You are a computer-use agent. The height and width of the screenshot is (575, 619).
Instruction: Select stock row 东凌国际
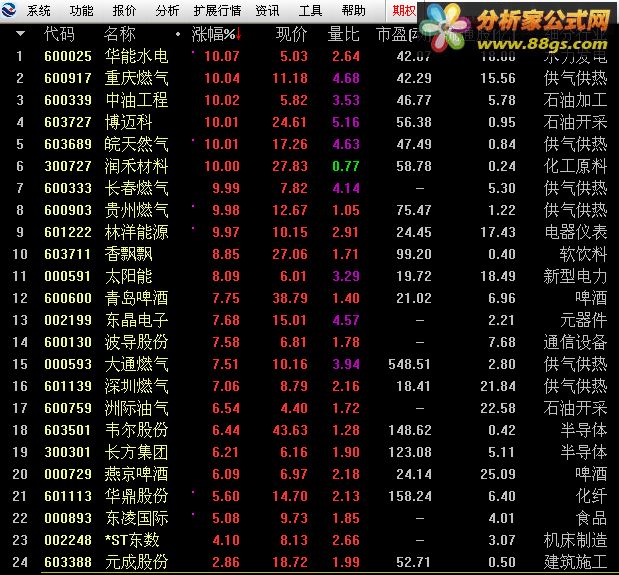pos(310,518)
